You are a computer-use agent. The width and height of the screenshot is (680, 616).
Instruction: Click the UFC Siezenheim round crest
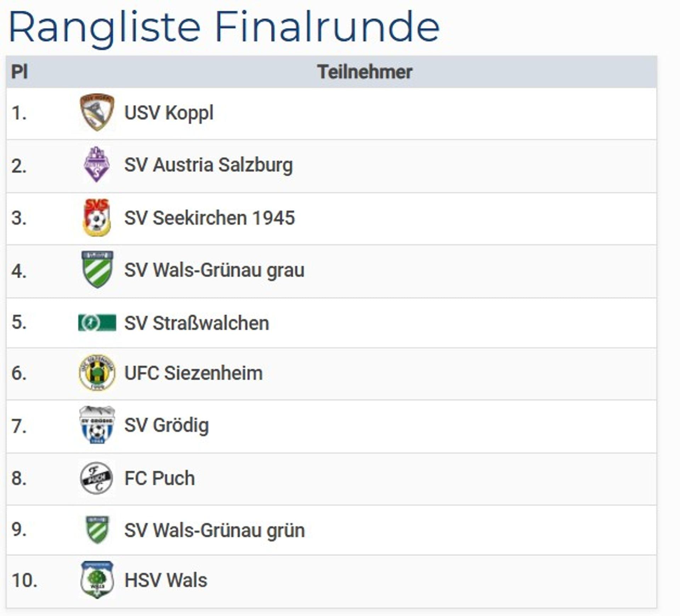tap(97, 373)
